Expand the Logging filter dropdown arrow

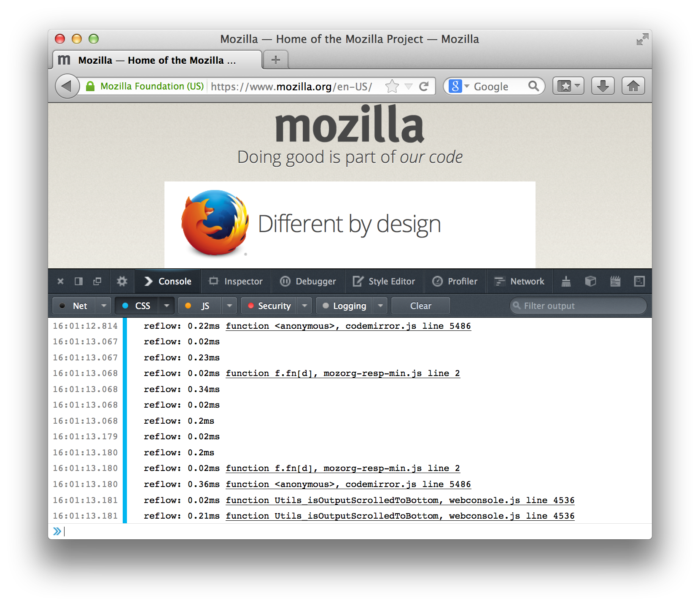[x=380, y=306]
